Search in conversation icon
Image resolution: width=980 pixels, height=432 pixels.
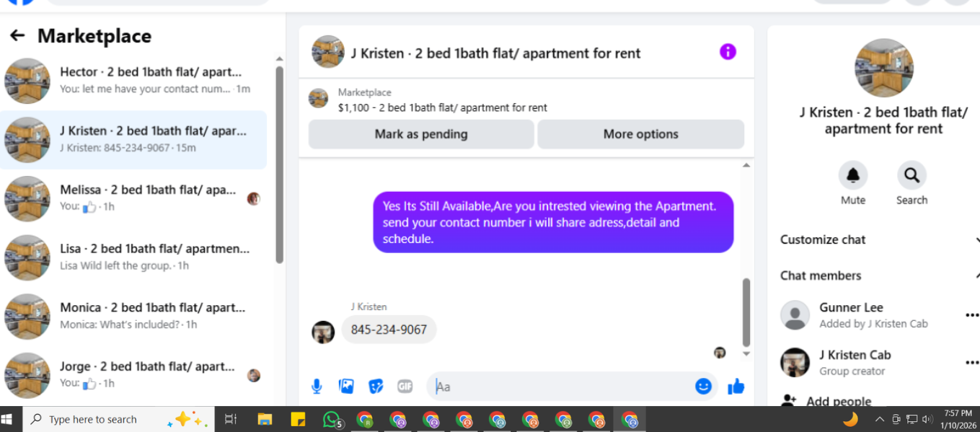[x=911, y=175]
